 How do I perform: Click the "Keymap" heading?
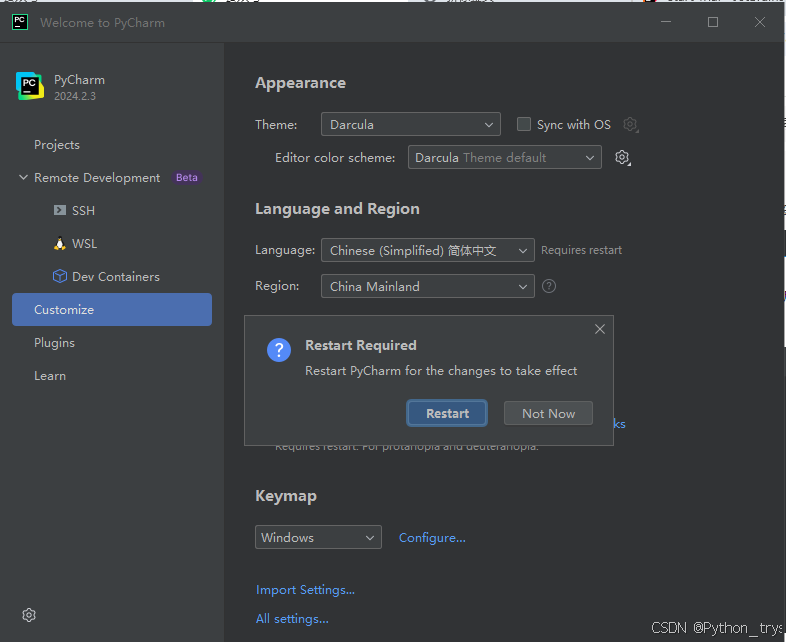click(x=286, y=496)
